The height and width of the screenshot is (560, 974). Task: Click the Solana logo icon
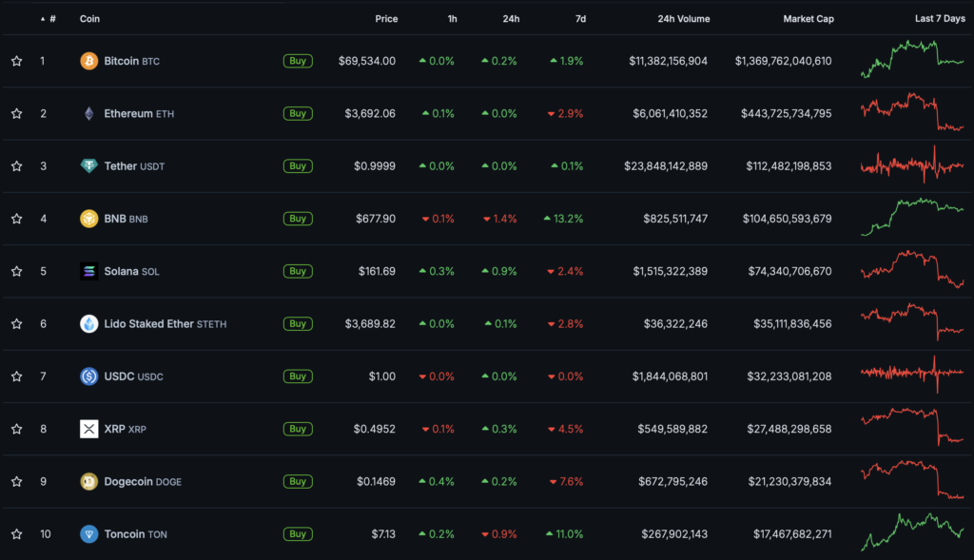click(88, 271)
